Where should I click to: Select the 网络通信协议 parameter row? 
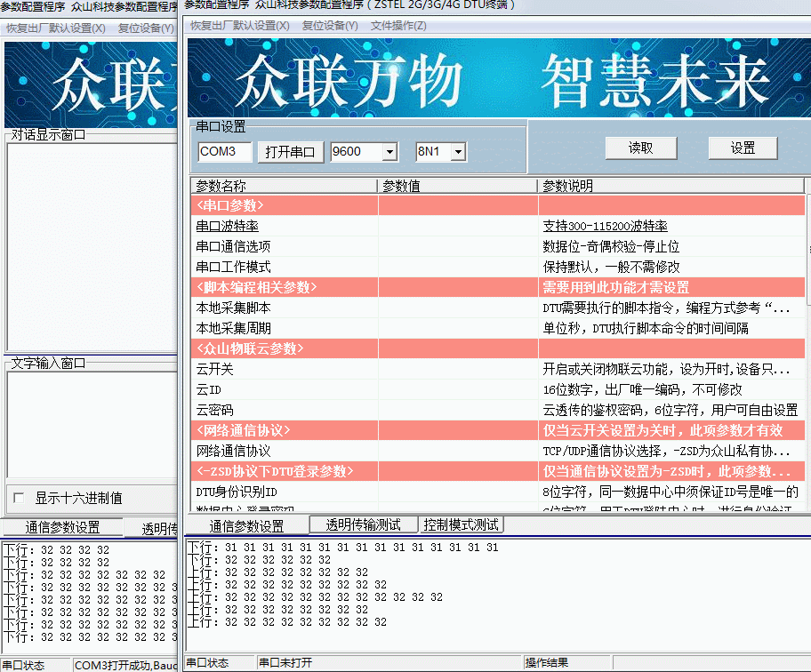[498, 451]
